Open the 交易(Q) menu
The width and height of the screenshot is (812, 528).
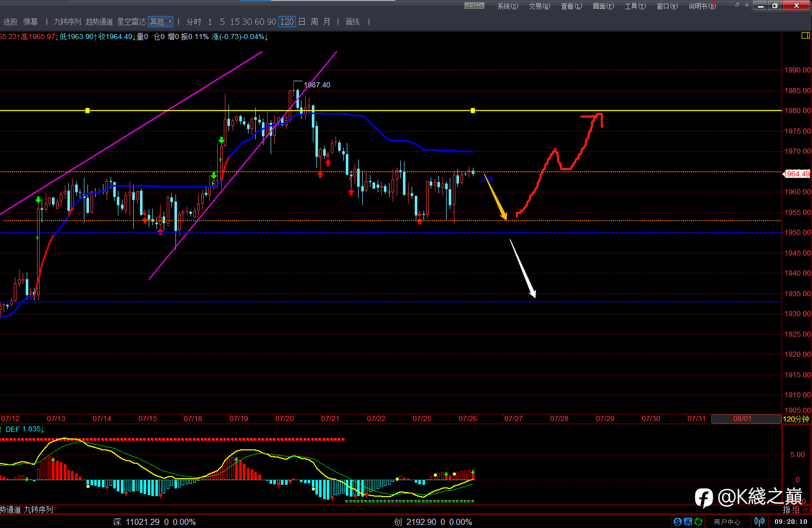pyautogui.click(x=540, y=6)
